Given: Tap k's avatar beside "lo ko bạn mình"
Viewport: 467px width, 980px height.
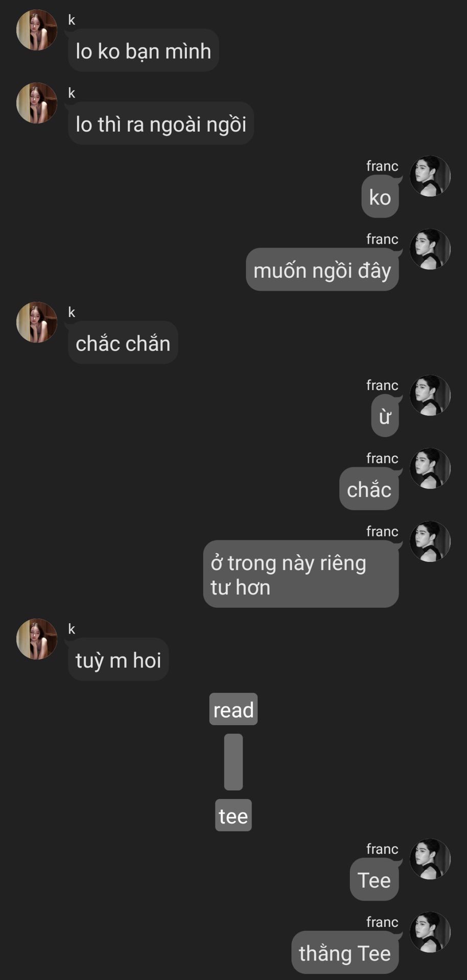Looking at the screenshot, I should tap(37, 30).
